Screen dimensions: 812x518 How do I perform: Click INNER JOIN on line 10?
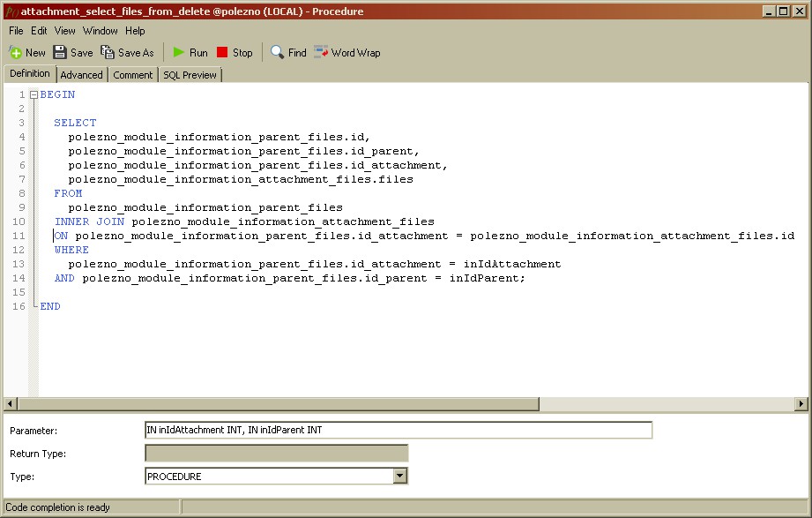[89, 221]
